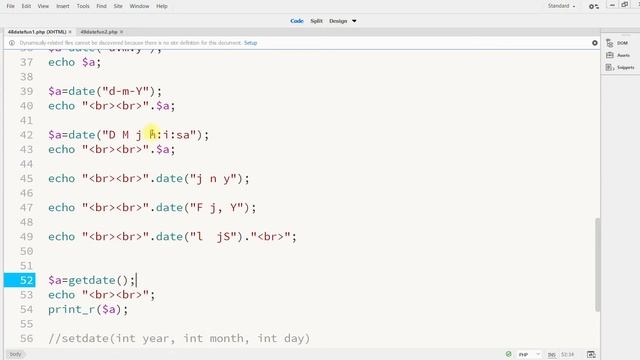Open the Insert menu

tap(62, 6)
